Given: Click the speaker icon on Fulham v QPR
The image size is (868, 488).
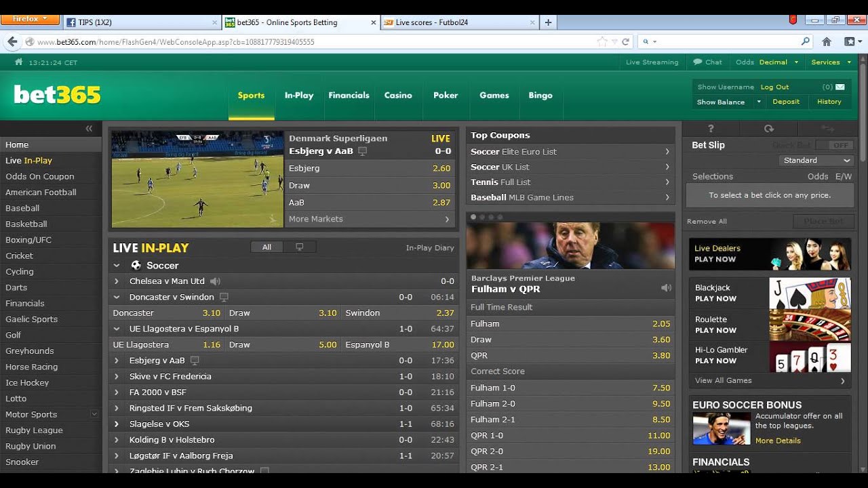Looking at the screenshot, I should (x=666, y=288).
